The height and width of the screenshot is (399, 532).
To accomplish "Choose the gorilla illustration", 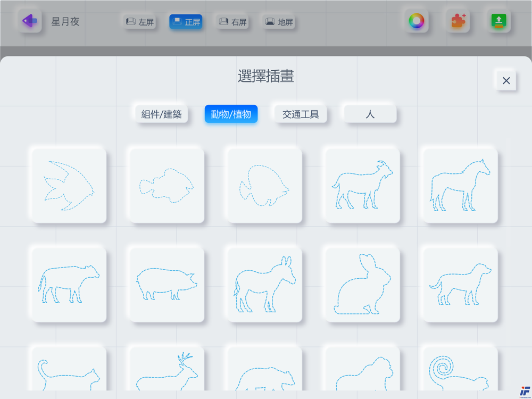I will (363, 370).
